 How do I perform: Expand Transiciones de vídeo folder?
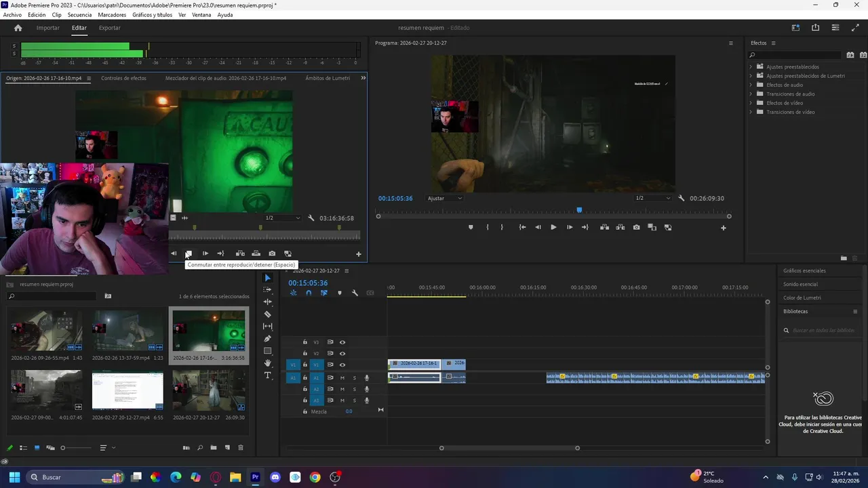(x=751, y=112)
